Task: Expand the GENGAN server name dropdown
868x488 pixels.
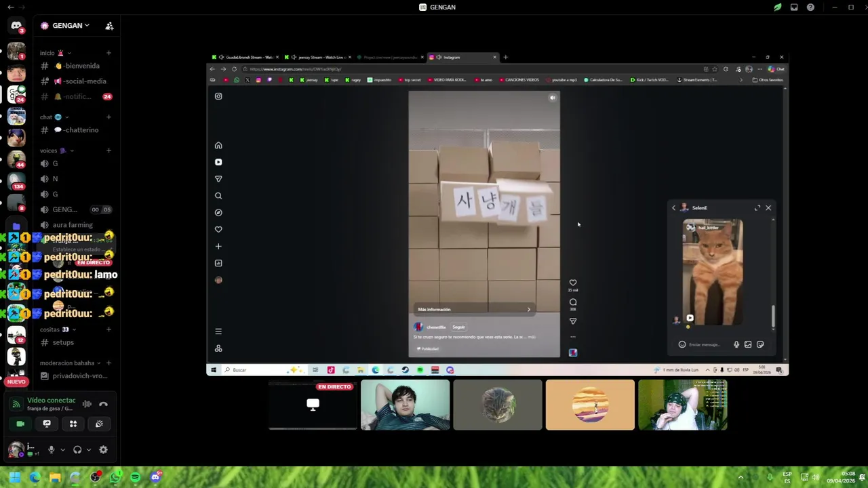Action: [71, 26]
